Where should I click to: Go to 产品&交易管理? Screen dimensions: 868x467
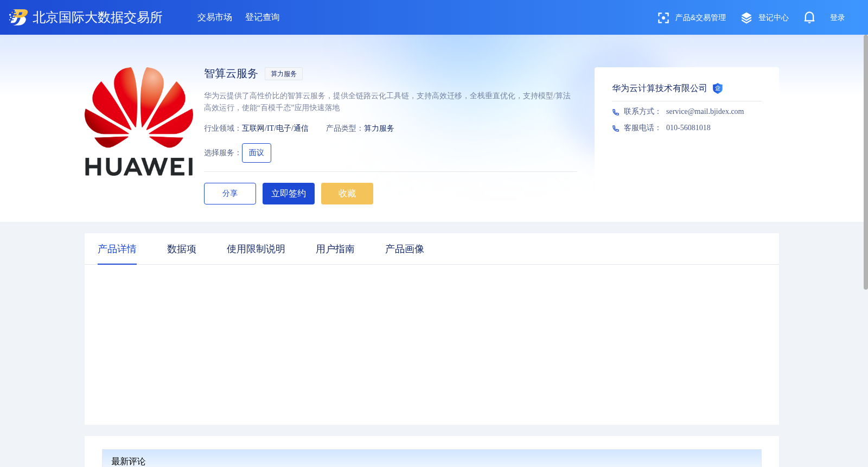click(x=700, y=18)
